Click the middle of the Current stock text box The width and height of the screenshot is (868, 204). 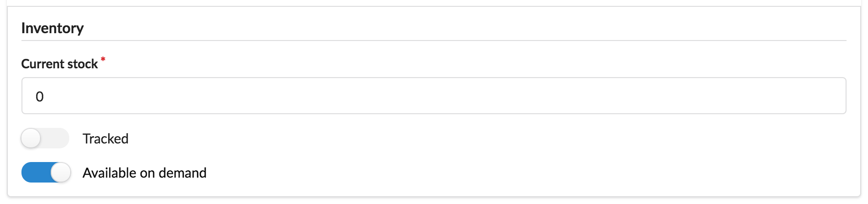pos(434,96)
